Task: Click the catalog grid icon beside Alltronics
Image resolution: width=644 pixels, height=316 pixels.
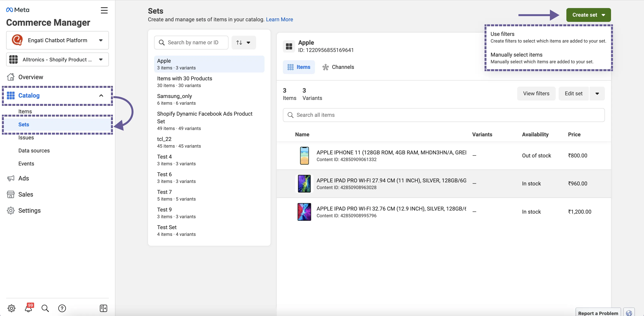Action: 13,60
